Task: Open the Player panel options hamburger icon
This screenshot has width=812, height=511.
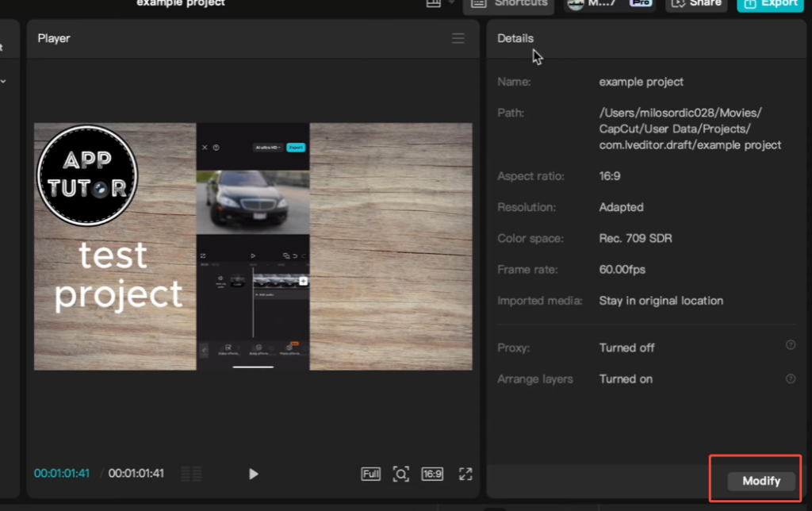Action: (458, 37)
